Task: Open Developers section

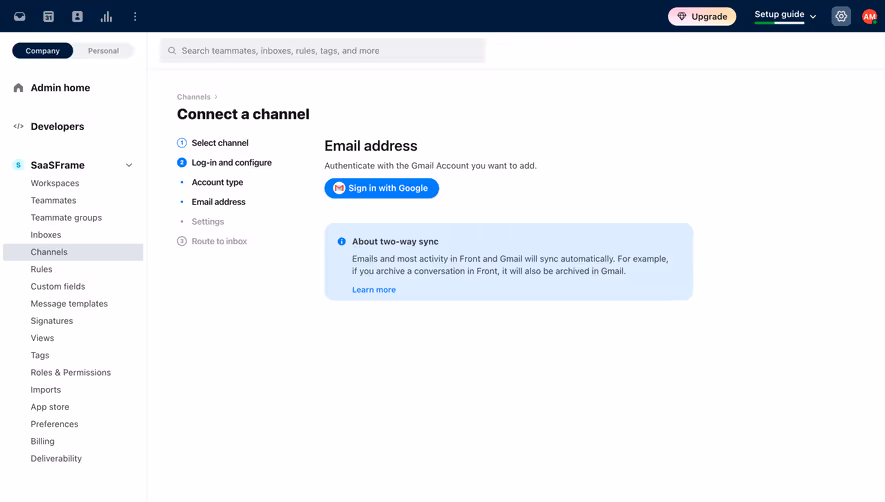Action: coord(57,126)
